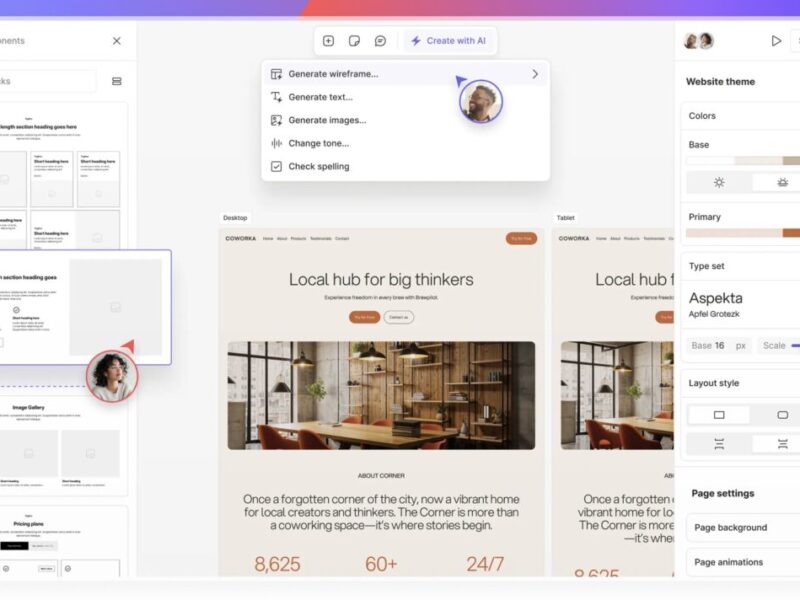Viewport: 800px width, 600px height.
Task: Click the collaborator avatars at top right
Action: (x=698, y=41)
